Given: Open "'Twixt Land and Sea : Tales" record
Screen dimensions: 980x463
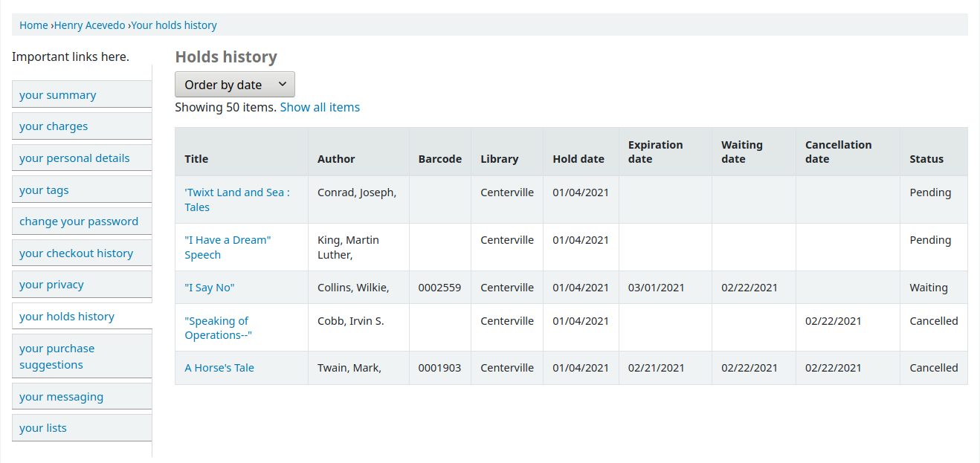Looking at the screenshot, I should pyautogui.click(x=236, y=199).
